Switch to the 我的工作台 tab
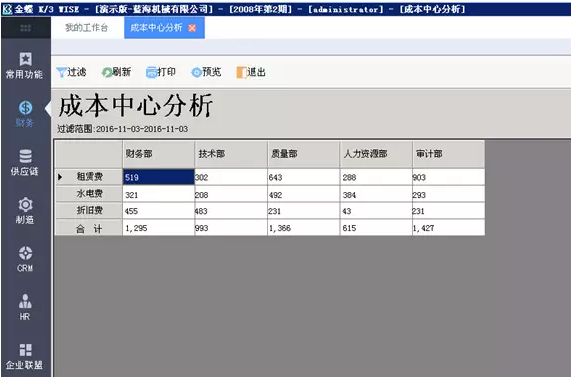 86,28
